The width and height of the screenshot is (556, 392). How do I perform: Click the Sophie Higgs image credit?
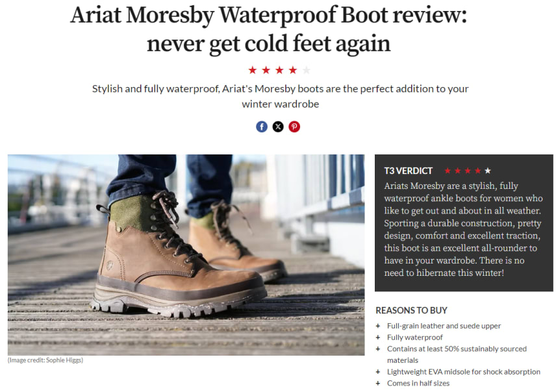coord(45,360)
